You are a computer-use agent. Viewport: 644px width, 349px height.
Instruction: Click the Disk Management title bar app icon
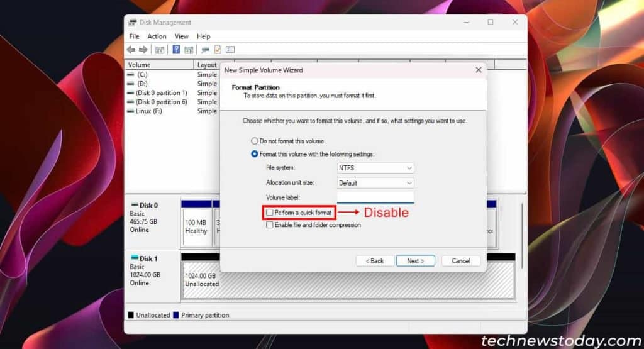132,23
